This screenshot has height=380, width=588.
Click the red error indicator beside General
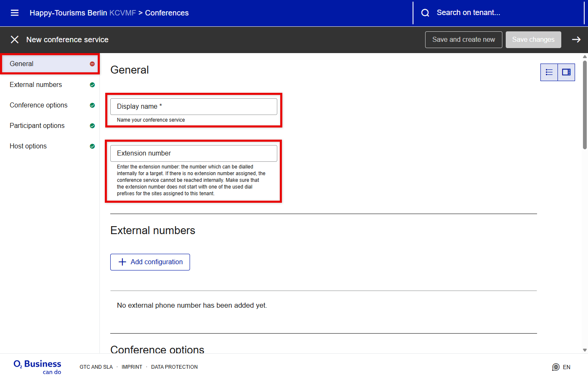coord(92,64)
